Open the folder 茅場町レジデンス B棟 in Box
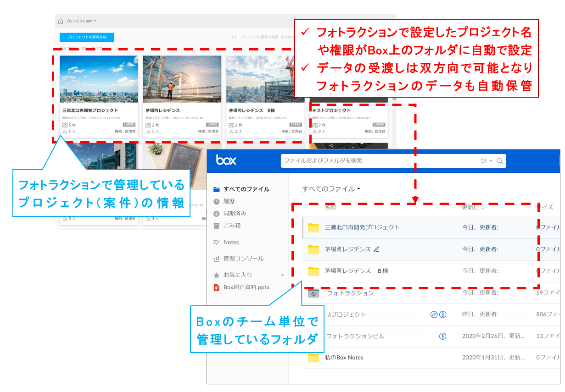Image resolution: width=565 pixels, height=392 pixels. coord(356,271)
